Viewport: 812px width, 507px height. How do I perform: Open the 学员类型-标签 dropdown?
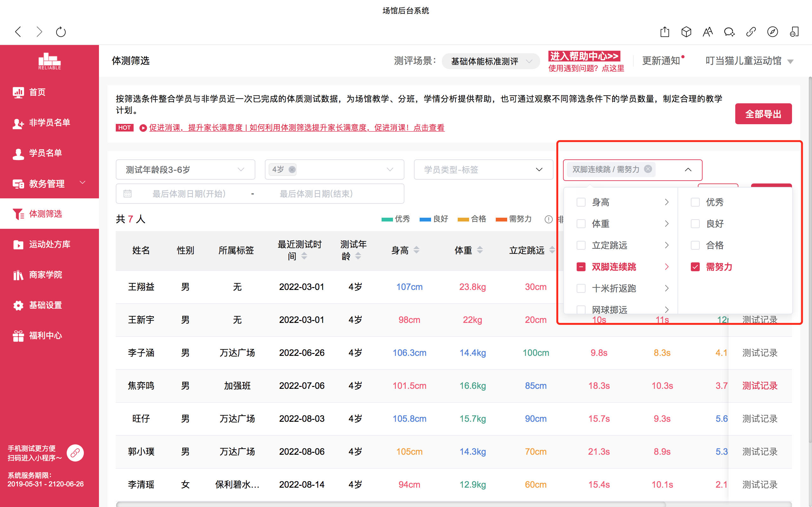483,170
